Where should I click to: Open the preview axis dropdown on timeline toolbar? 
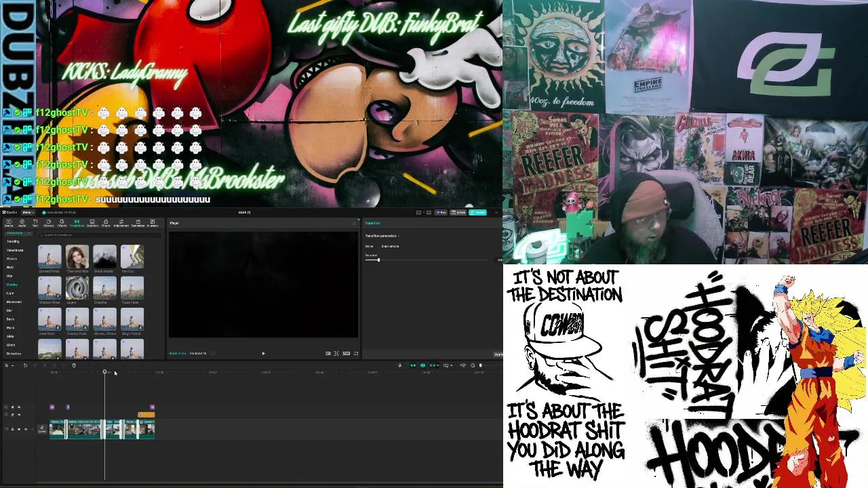click(451, 365)
